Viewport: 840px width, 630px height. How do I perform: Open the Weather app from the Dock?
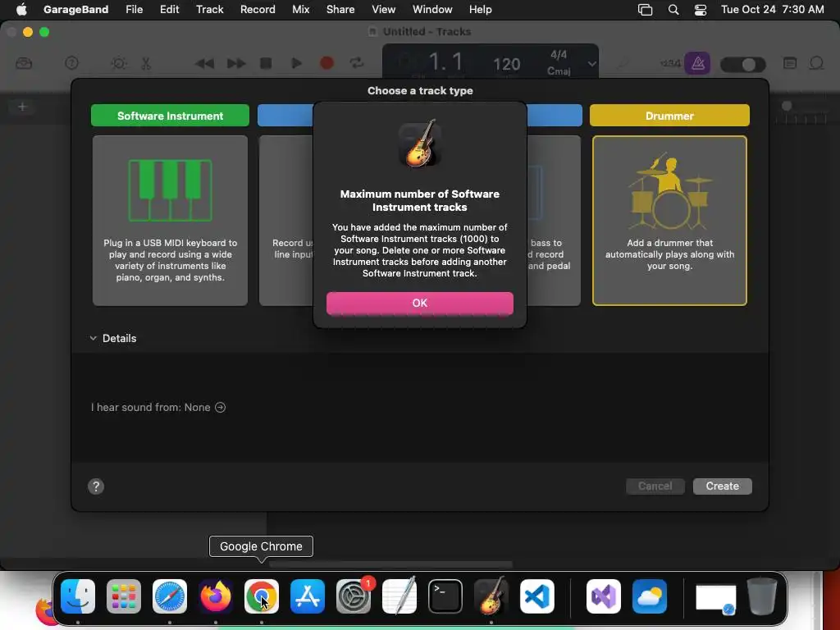[x=650, y=596]
